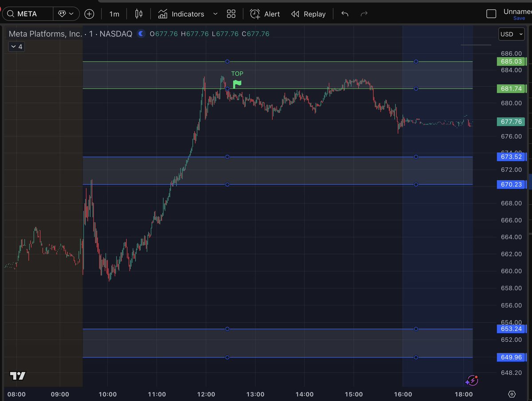This screenshot has height=401, width=532.
Task: Click the plus compare symbol icon
Action: [x=89, y=14]
